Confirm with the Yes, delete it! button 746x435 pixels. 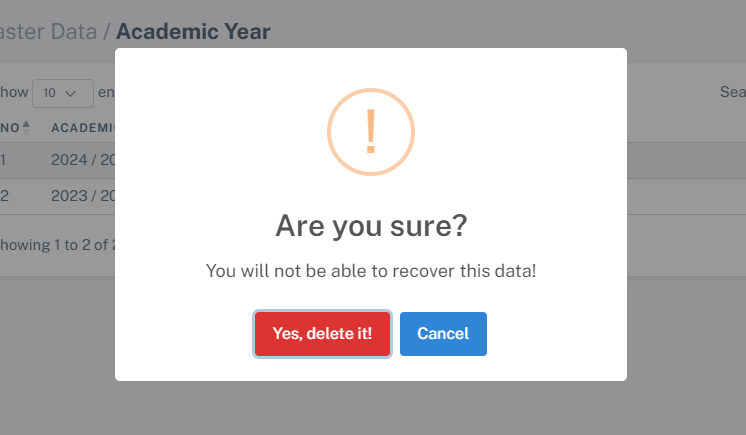pos(322,334)
